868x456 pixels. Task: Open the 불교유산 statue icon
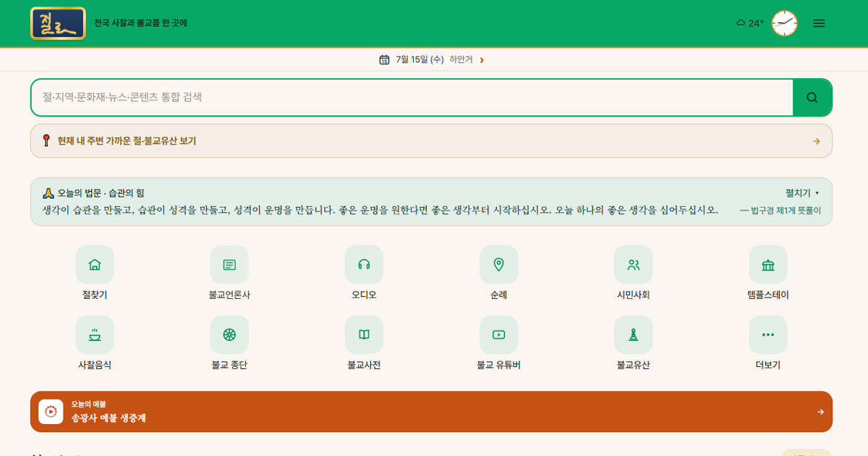[634, 334]
